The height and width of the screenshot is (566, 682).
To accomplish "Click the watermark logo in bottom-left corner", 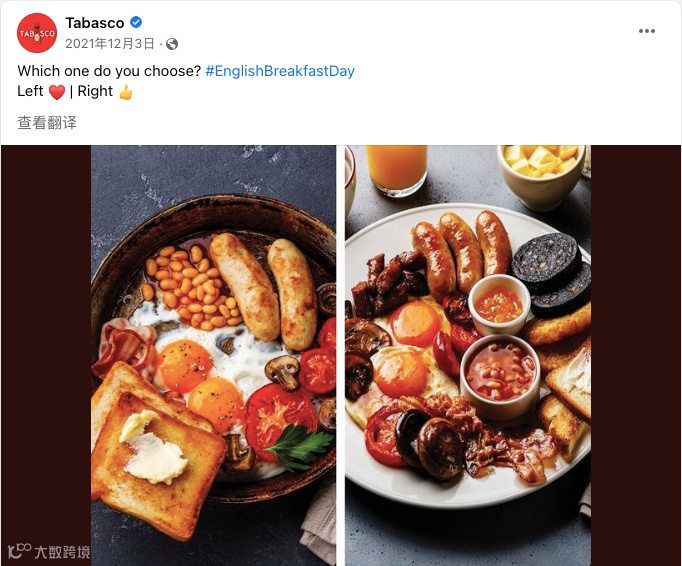I will [18, 551].
